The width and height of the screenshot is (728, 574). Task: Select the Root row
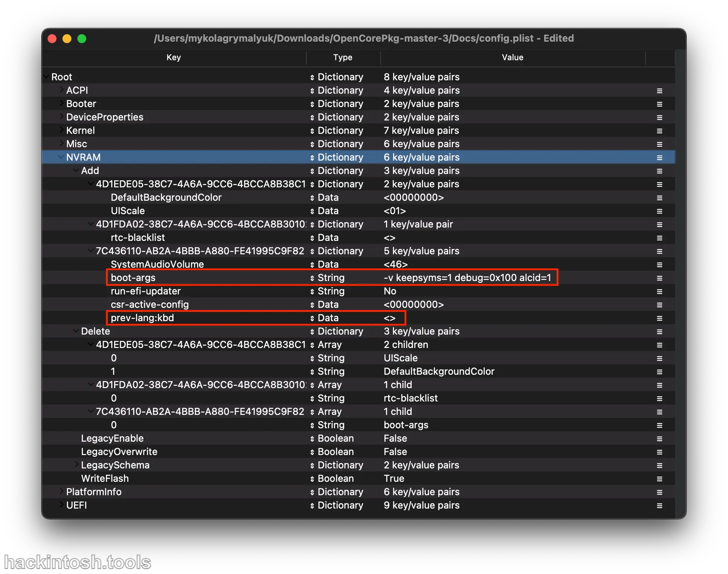[x=358, y=77]
